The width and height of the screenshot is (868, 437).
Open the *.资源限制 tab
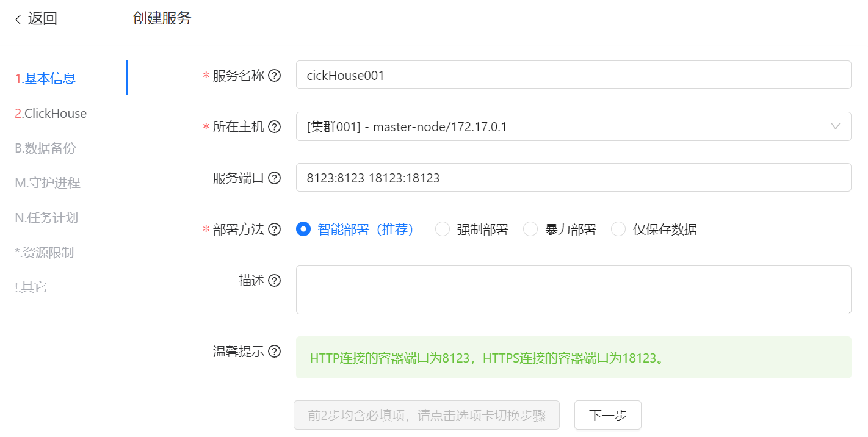pos(44,252)
